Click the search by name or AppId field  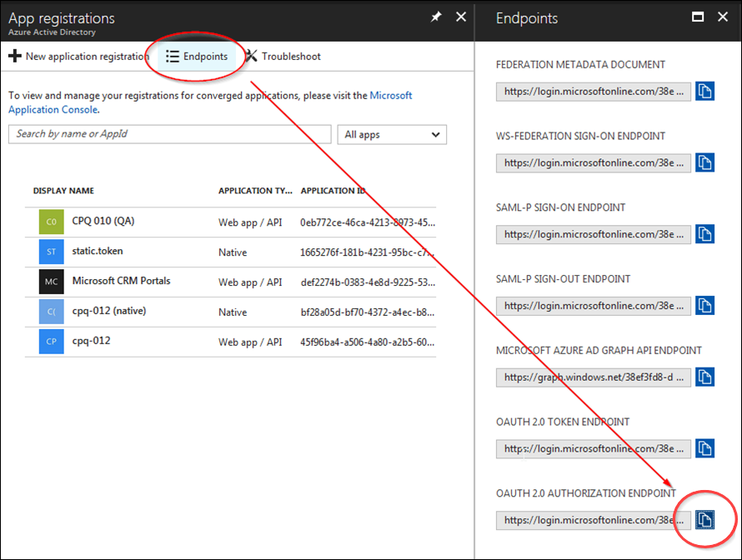168,134
